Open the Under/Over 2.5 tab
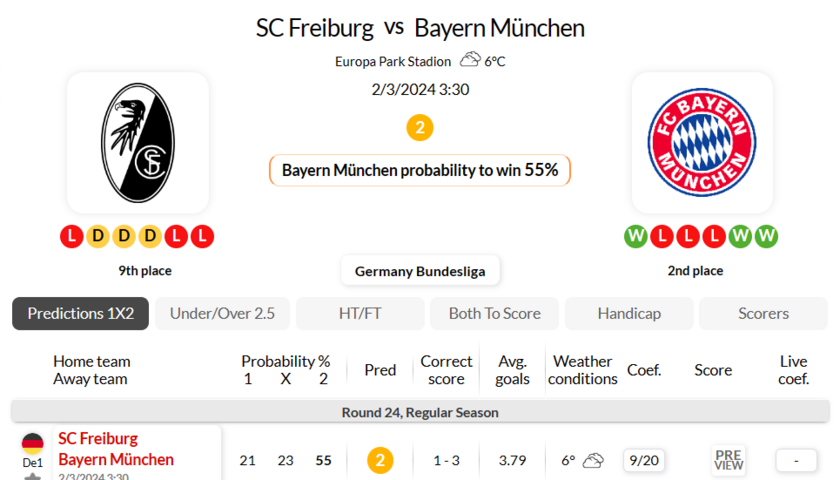The image size is (840, 480). [222, 313]
